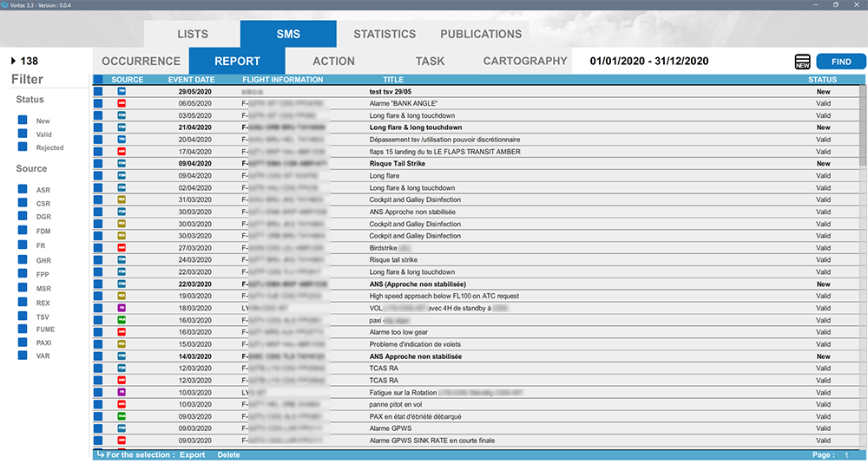Click the FDM source icon on 'Risque Tail Strike' row
This screenshot has width=868, height=470.
(x=122, y=163)
